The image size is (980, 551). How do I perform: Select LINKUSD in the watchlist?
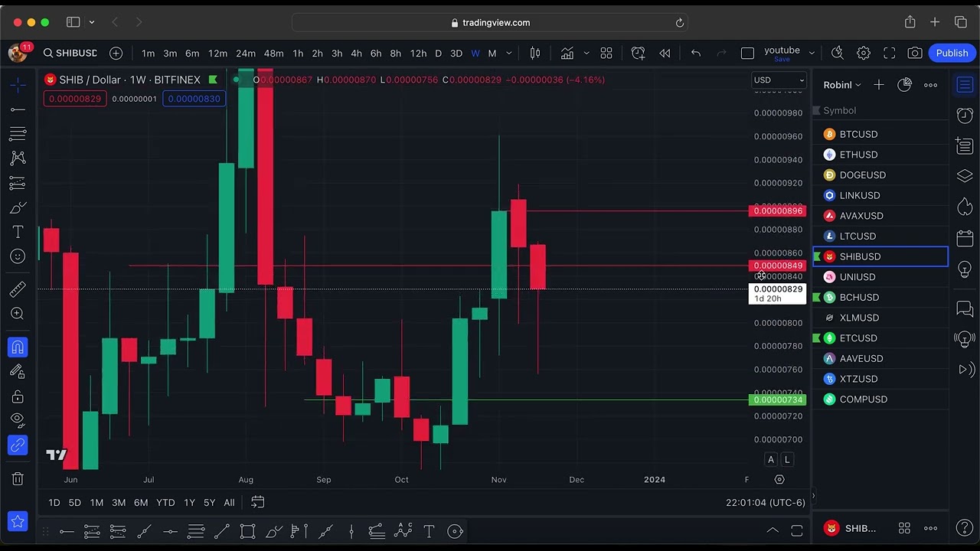click(880, 195)
